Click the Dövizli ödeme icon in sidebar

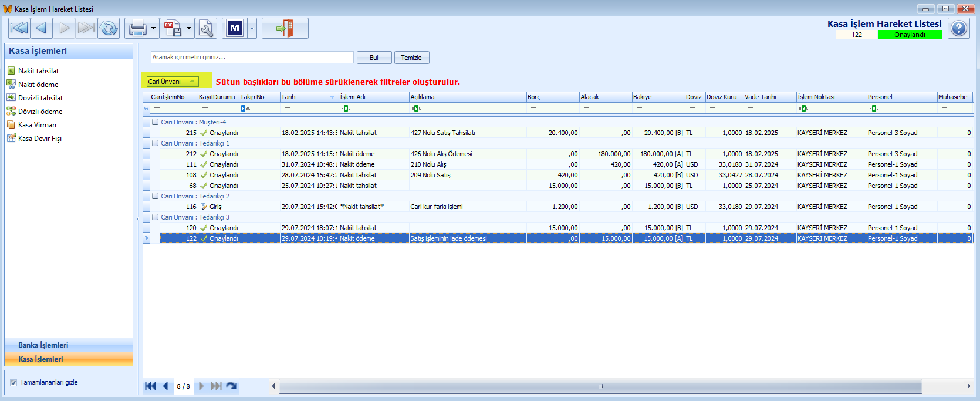[11, 111]
